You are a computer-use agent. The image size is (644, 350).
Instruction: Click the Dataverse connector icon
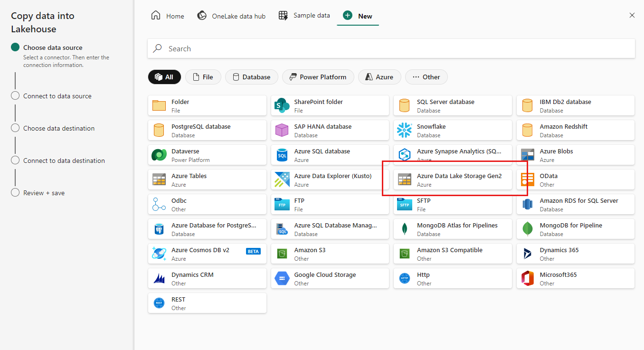point(159,155)
